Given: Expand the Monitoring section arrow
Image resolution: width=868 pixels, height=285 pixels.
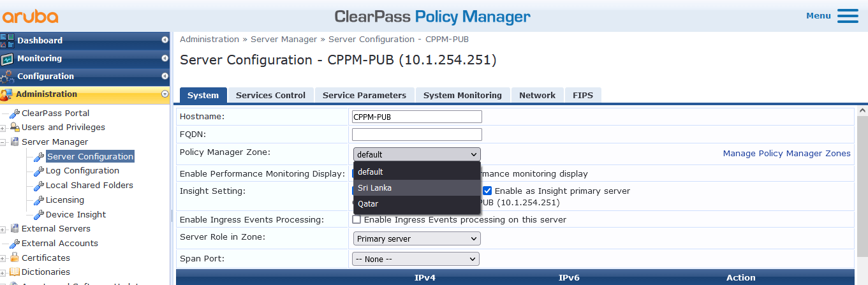Looking at the screenshot, I should 165,58.
